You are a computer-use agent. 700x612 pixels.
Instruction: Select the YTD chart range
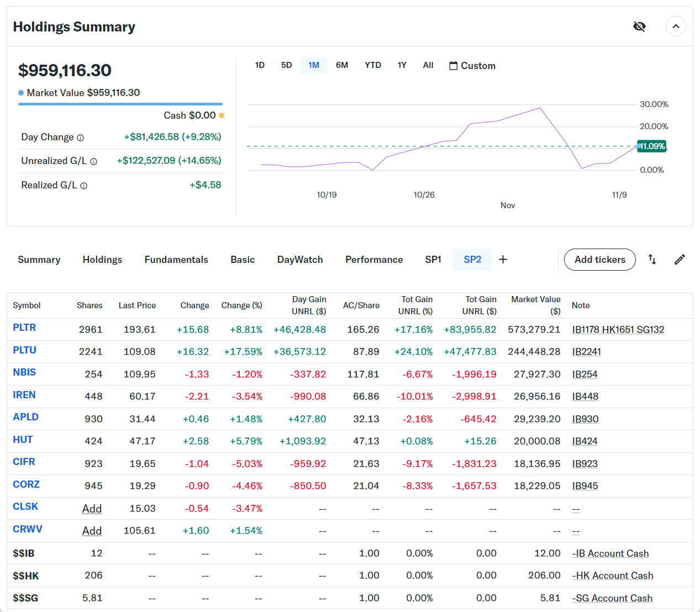373,65
